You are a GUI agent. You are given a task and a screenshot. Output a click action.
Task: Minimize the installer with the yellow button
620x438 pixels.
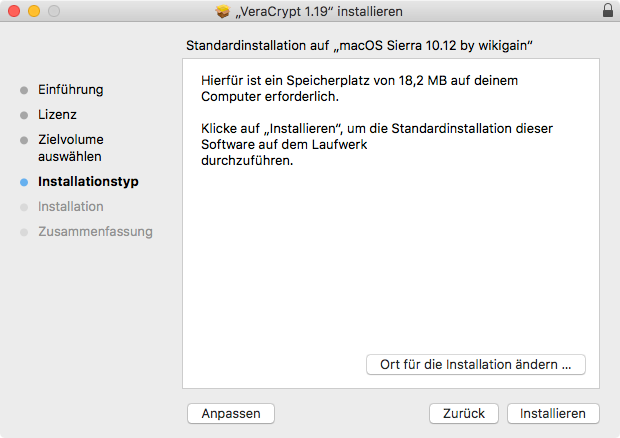tap(33, 11)
